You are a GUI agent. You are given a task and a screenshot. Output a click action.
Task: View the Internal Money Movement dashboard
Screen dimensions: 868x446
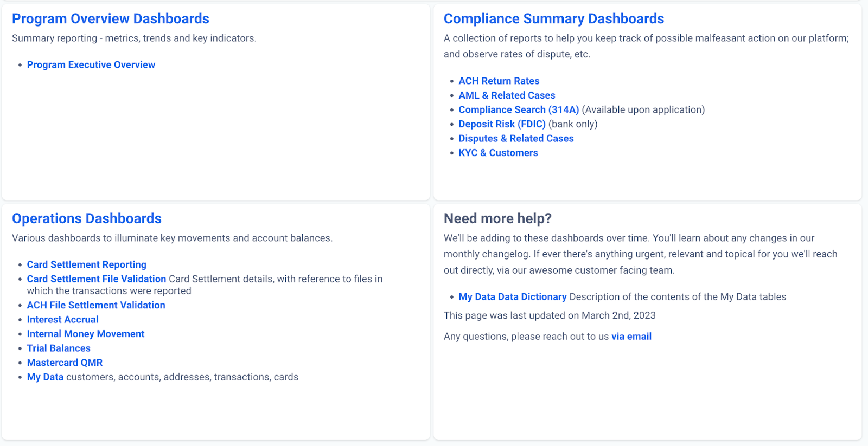click(86, 334)
